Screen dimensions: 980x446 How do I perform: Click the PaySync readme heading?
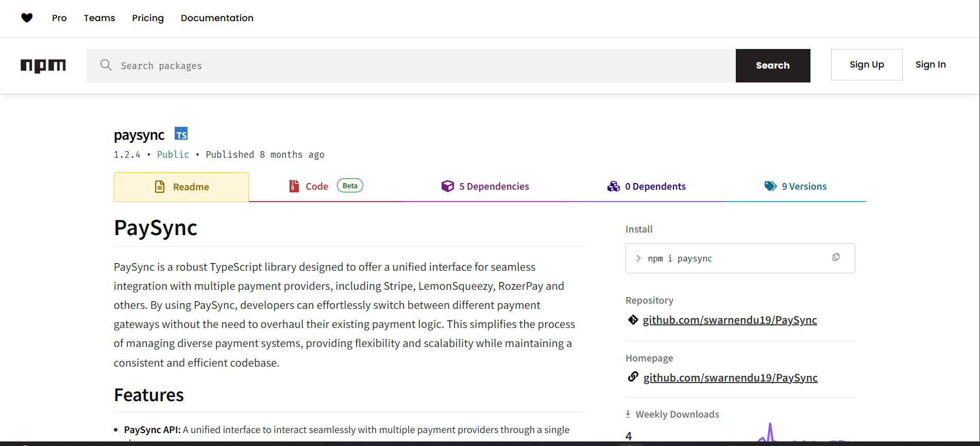tap(156, 228)
